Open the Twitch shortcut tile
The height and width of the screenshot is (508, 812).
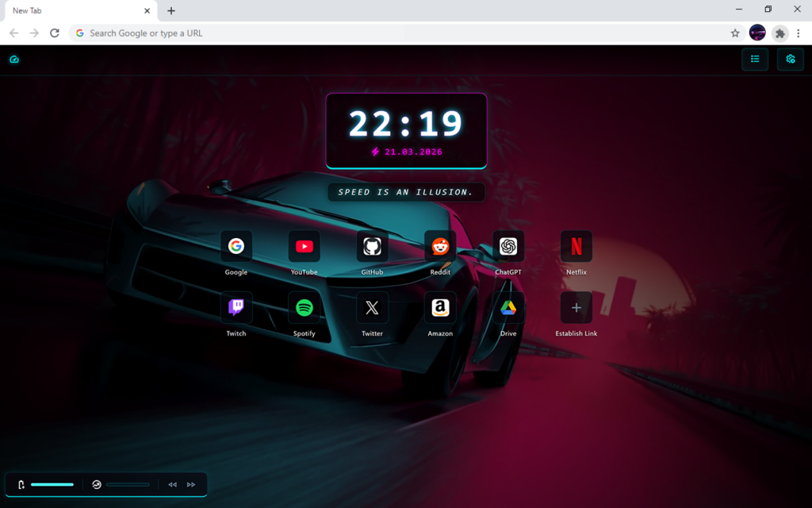pos(236,308)
